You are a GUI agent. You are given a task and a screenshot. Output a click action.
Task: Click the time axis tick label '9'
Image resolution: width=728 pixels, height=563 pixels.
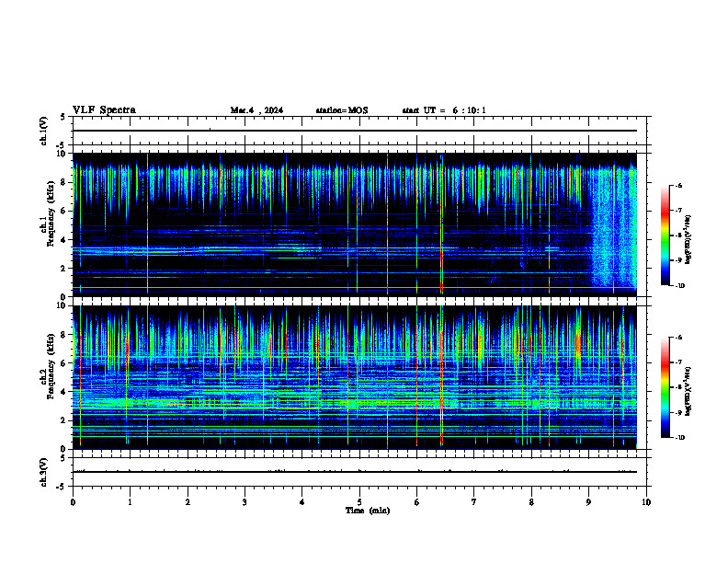point(588,502)
